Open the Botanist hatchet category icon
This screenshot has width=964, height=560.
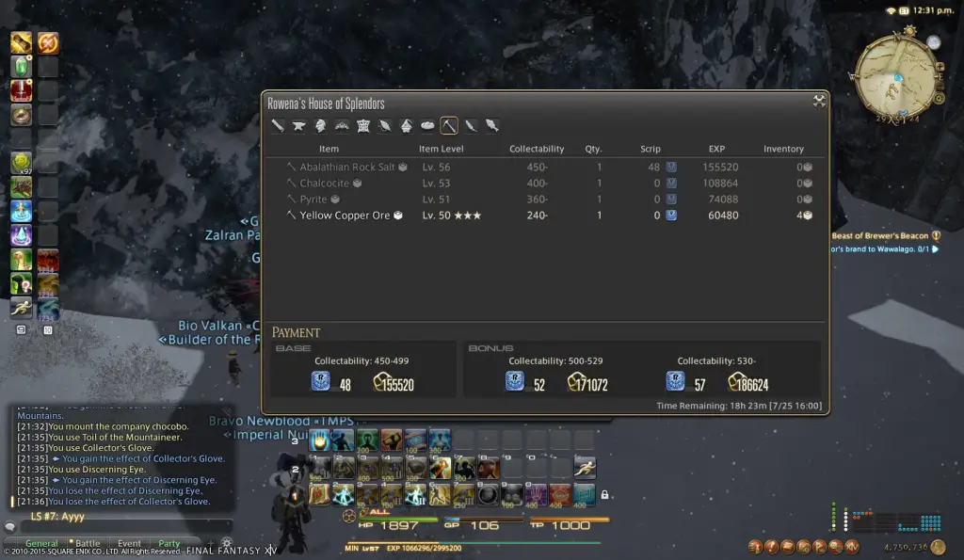tap(471, 125)
